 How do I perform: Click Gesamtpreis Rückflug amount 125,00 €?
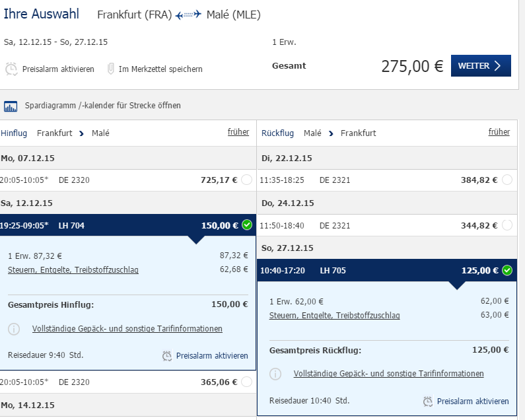(x=490, y=349)
